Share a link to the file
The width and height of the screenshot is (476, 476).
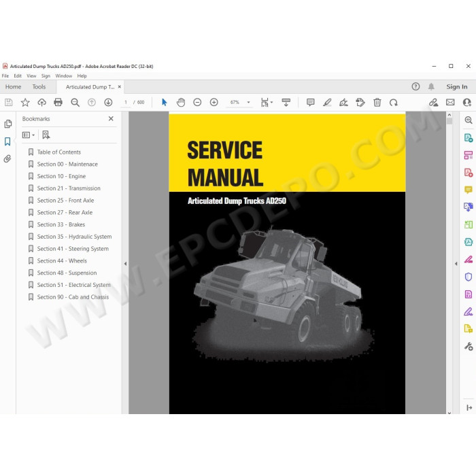(x=434, y=103)
